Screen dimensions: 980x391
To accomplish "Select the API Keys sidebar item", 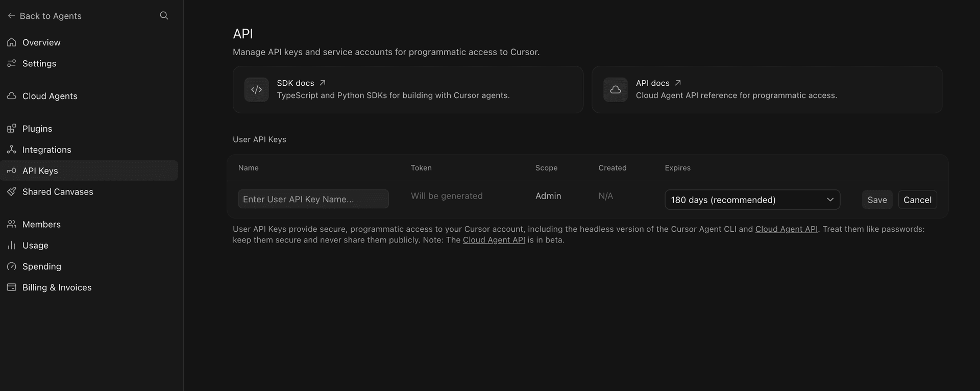I will [89, 170].
